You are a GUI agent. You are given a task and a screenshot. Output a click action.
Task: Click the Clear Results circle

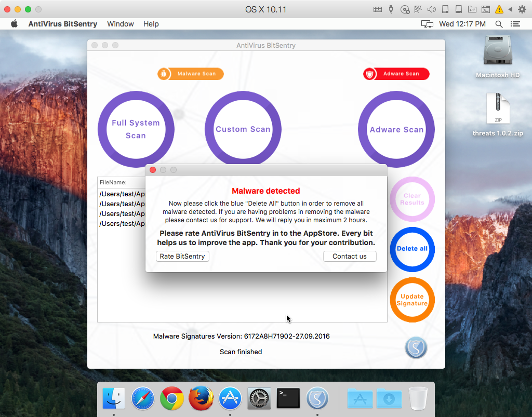point(412,199)
